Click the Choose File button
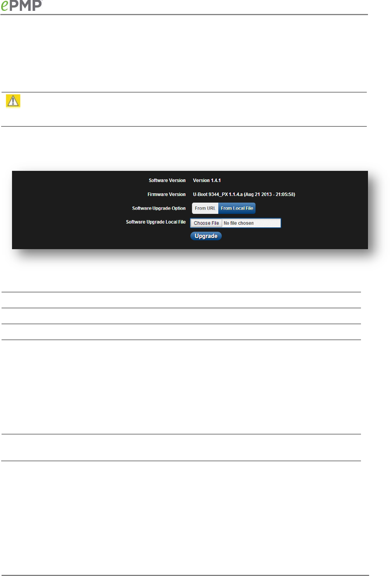This screenshot has height=576, width=392. tap(206, 223)
